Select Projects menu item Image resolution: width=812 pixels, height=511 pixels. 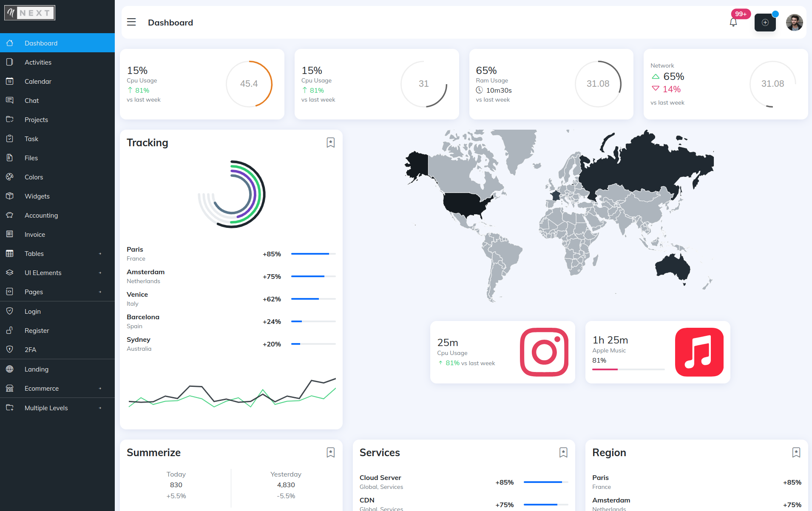(57, 119)
